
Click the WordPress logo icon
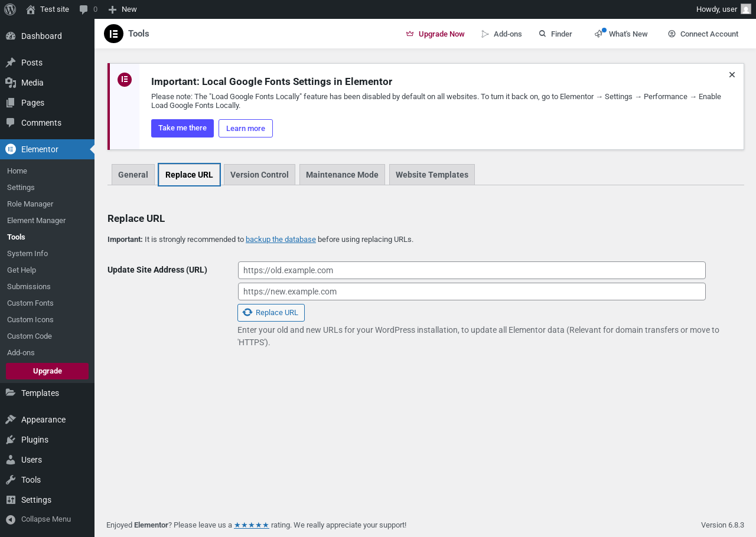coord(10,9)
